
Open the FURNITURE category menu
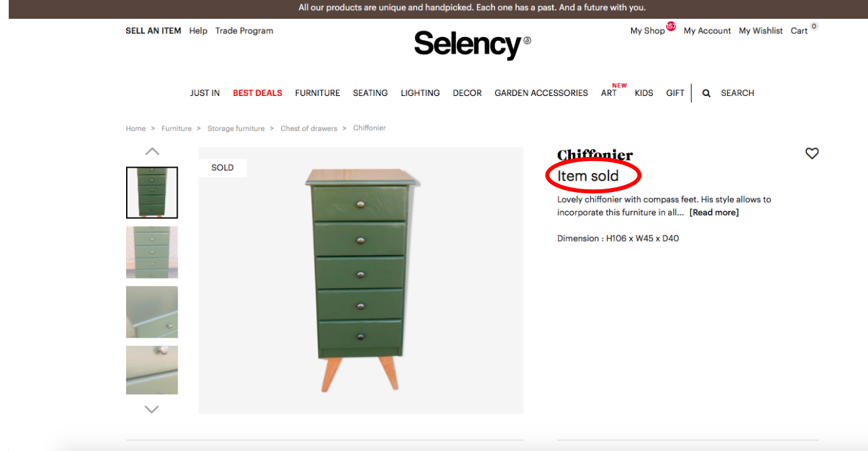[317, 93]
